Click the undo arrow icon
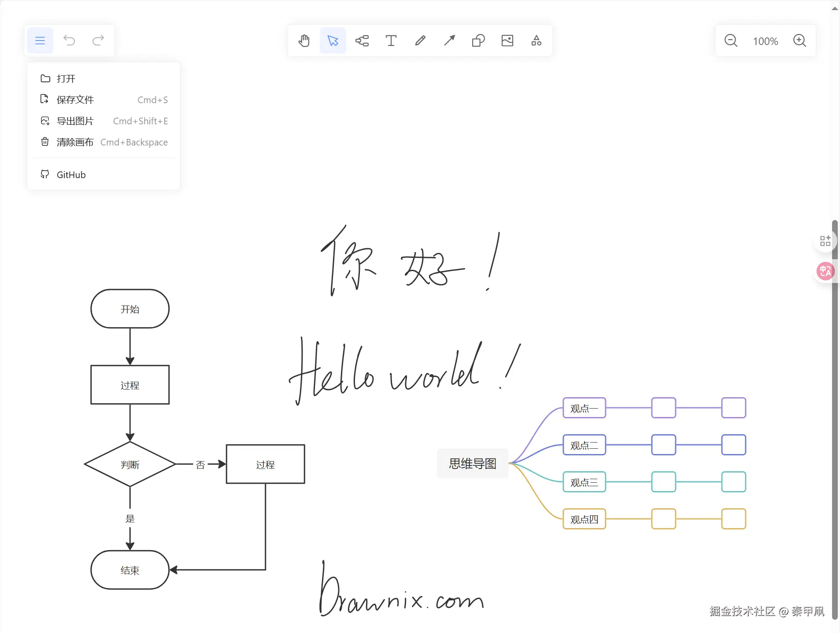The image size is (840, 633). 69,41
